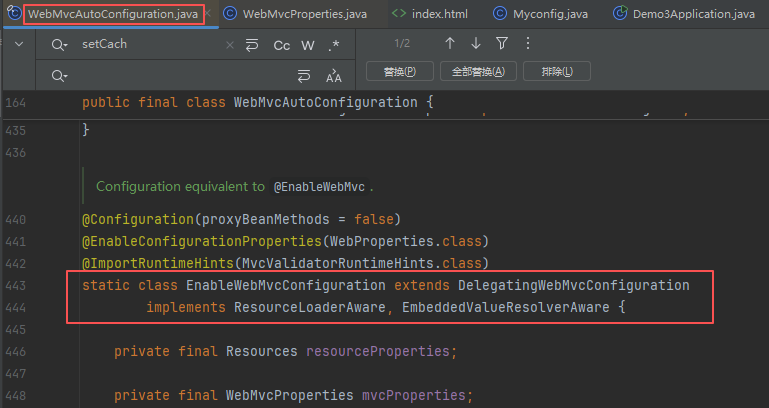Screen dimensions: 769x408
Task: Open more search options menu
Action: click(528, 44)
